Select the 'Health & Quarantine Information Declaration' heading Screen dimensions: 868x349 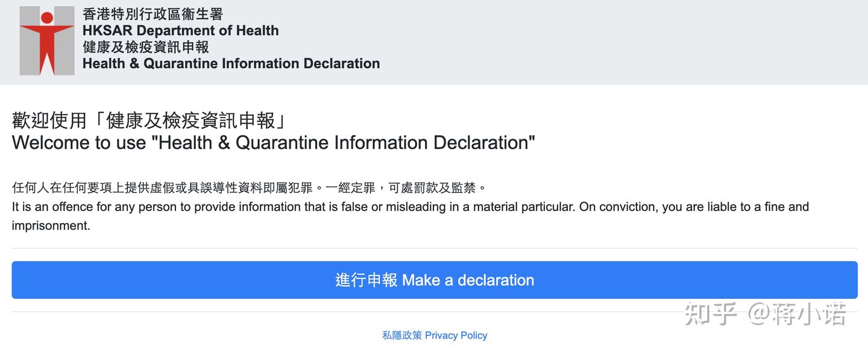231,63
